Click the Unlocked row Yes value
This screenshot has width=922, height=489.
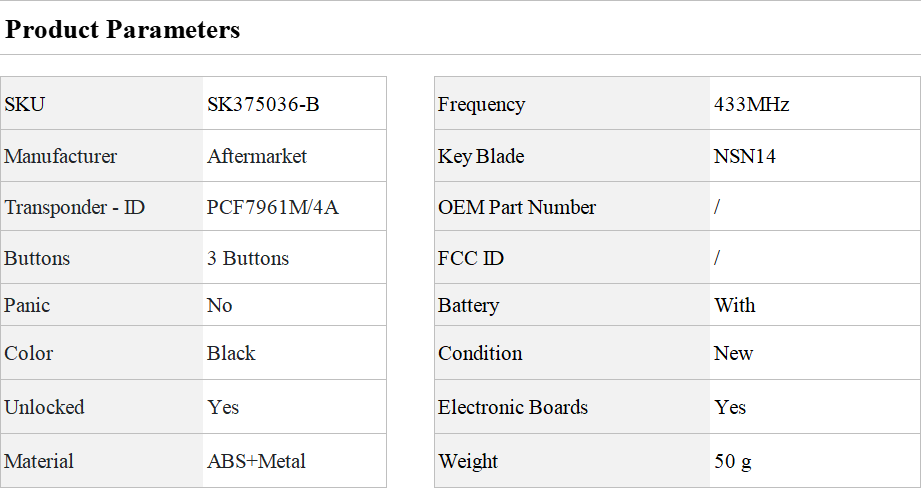[223, 407]
